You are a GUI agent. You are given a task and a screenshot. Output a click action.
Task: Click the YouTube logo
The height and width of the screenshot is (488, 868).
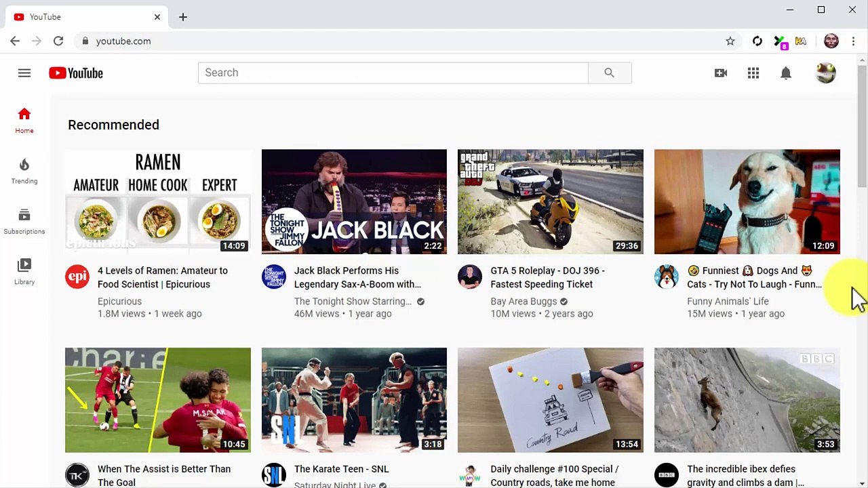(x=76, y=73)
